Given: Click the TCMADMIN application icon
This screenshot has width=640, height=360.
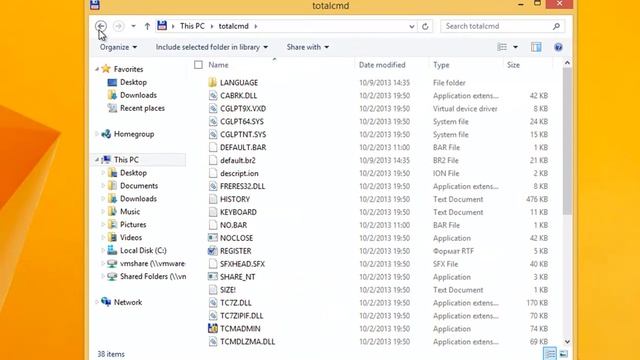Looking at the screenshot, I should pos(213,329).
